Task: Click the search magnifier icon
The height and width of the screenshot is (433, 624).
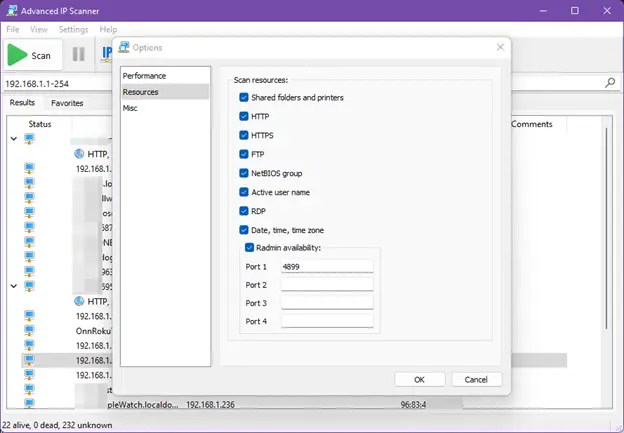Action: tap(610, 83)
